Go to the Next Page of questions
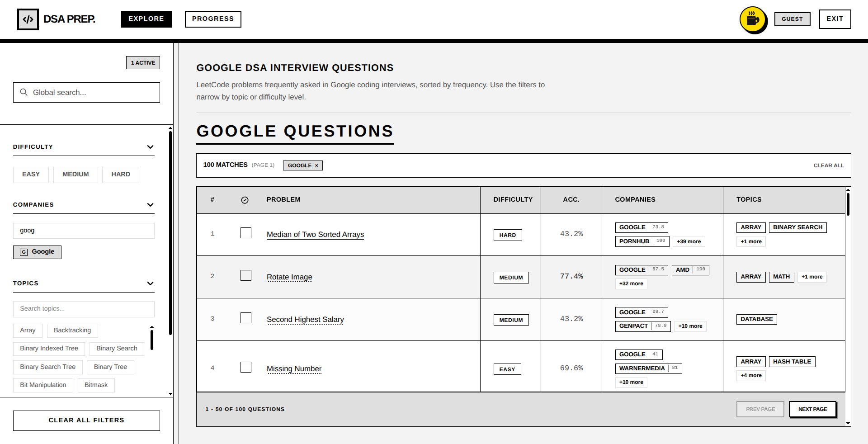 click(812, 409)
